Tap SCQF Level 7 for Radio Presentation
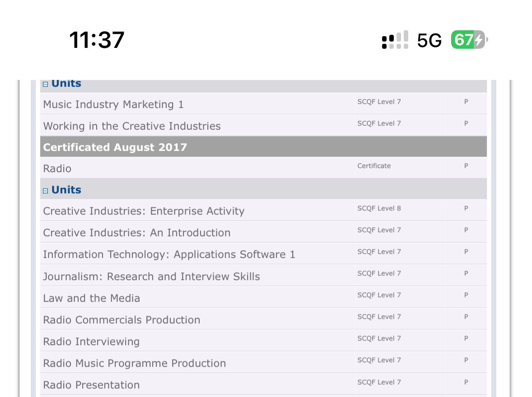532x397 pixels. point(379,382)
